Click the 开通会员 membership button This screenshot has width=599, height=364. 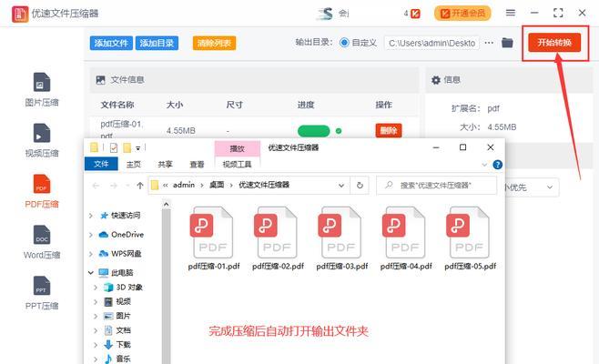pyautogui.click(x=462, y=14)
